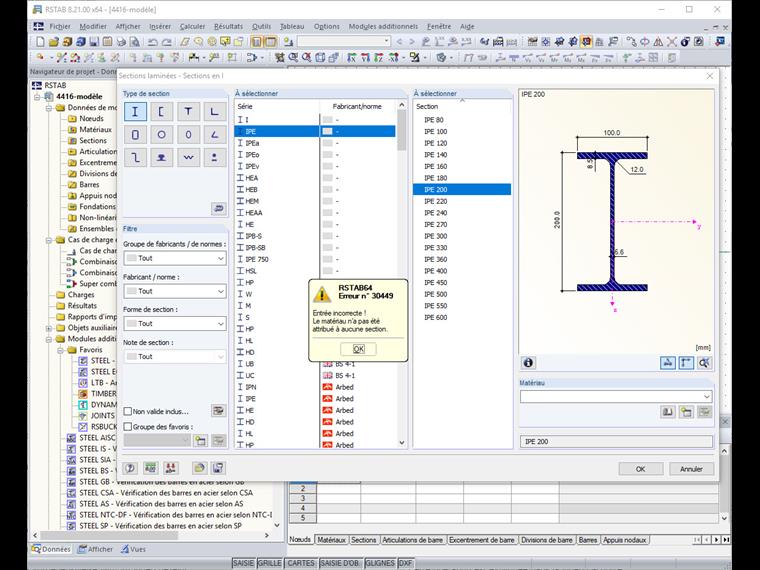The width and height of the screenshot is (760, 570).
Task: Select the rectangular hollow section type icon
Action: [135, 135]
